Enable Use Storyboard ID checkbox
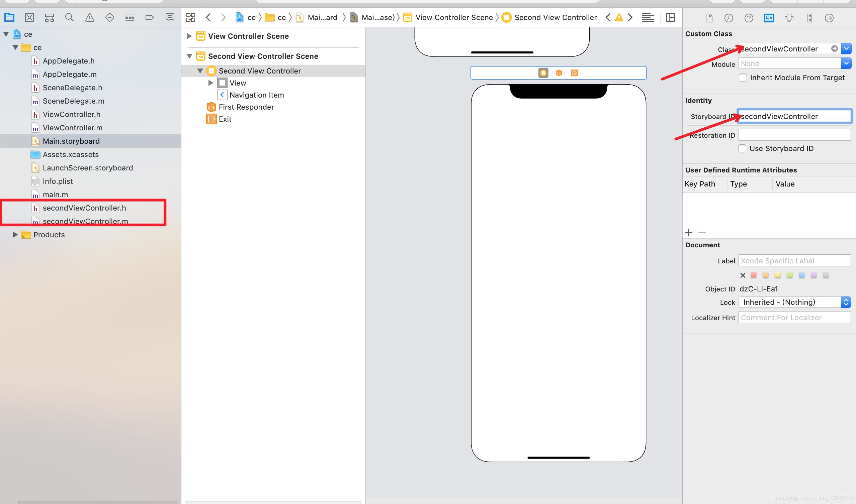The height and width of the screenshot is (504, 856). pos(742,148)
